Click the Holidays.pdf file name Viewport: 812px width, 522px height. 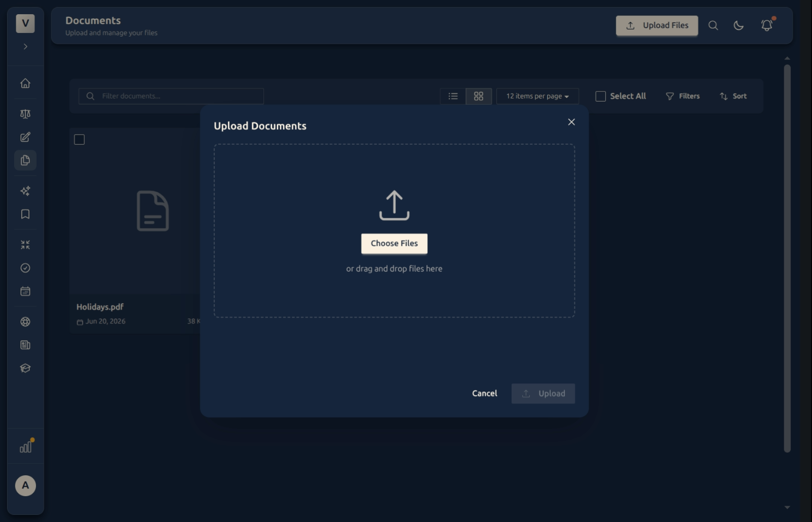100,307
